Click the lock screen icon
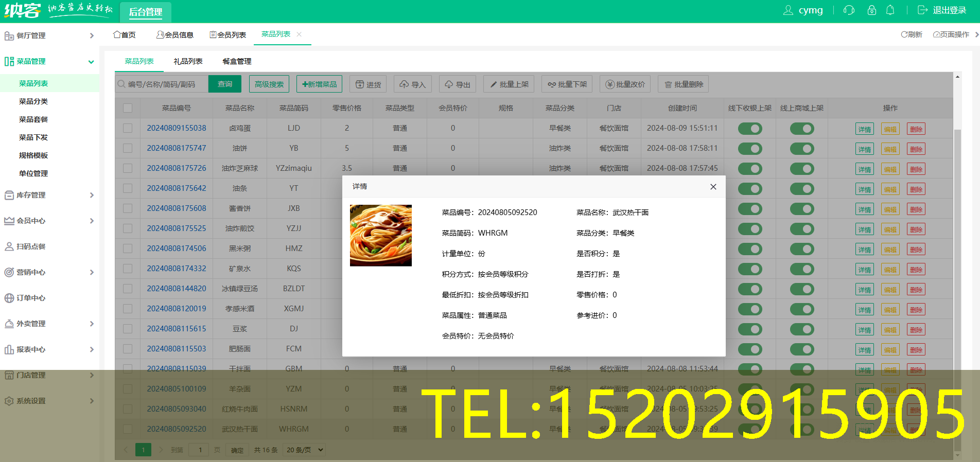This screenshot has height=462, width=980. (x=871, y=10)
